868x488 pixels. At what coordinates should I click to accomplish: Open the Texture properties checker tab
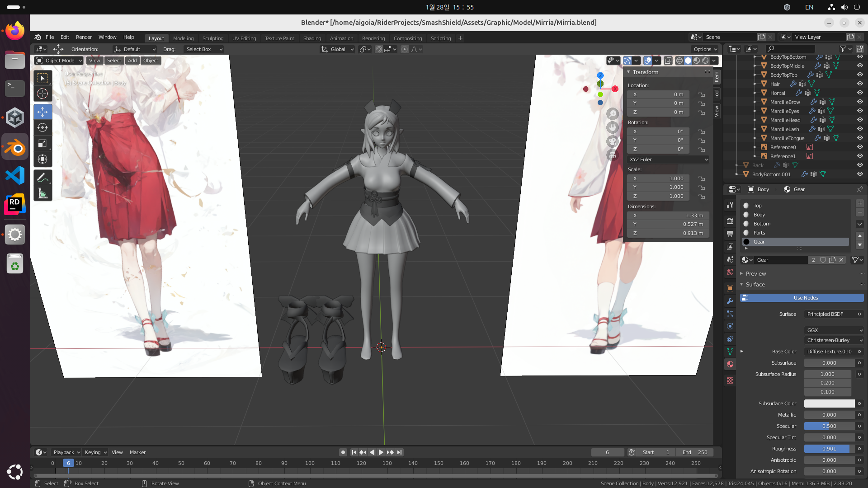tap(730, 380)
